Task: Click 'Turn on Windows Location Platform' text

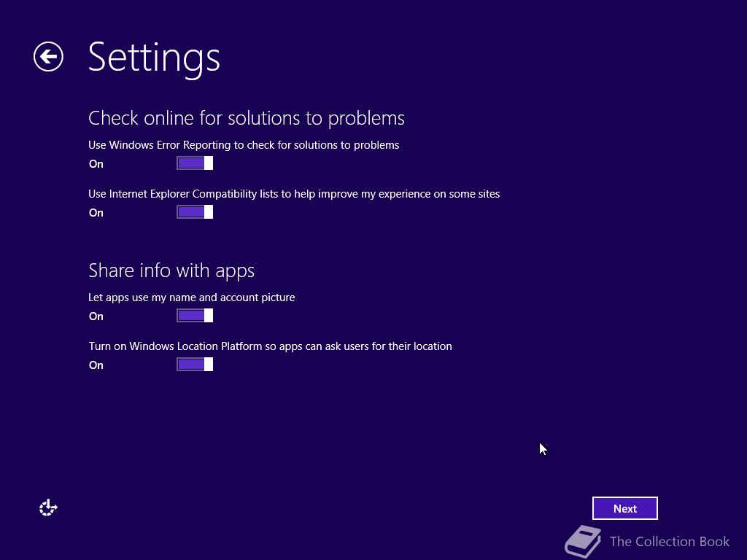Action: 270,346
